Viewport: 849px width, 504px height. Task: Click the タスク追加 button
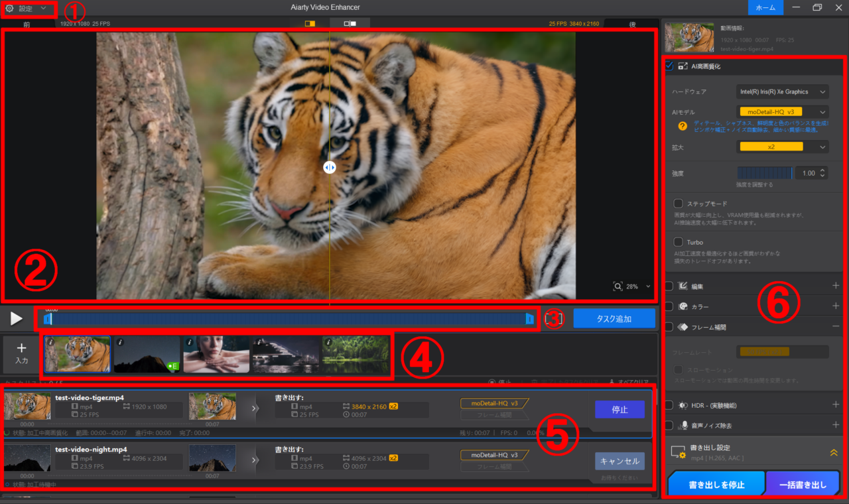[x=614, y=319]
